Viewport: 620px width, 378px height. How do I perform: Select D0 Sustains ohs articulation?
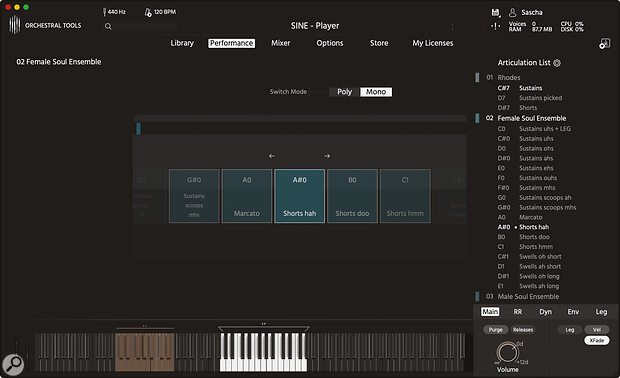click(525, 149)
